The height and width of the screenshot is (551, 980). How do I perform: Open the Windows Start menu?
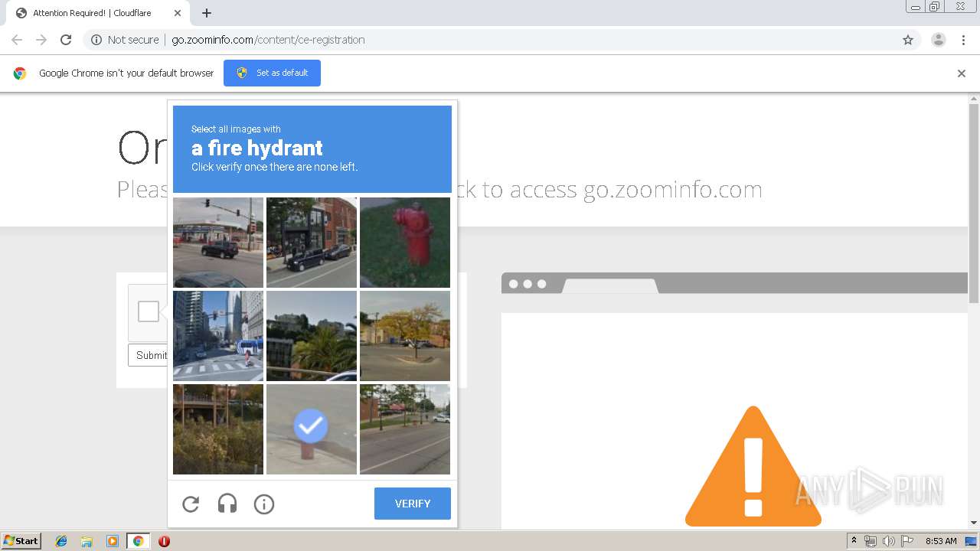coord(21,541)
